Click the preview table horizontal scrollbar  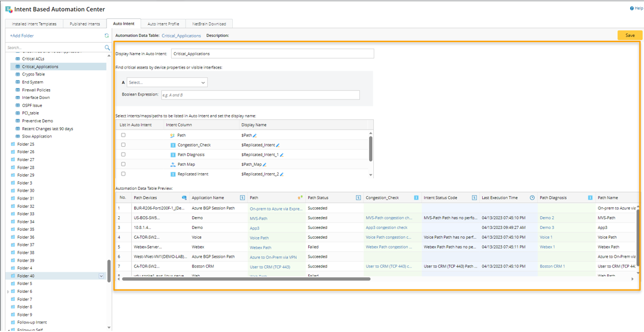[248, 279]
